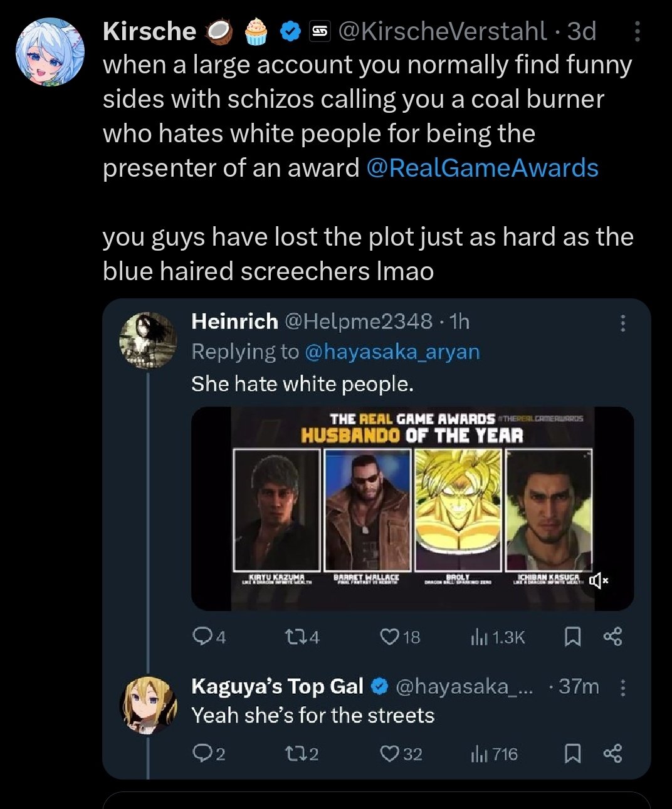Share Kaguya's Top Gal reply

[x=612, y=754]
